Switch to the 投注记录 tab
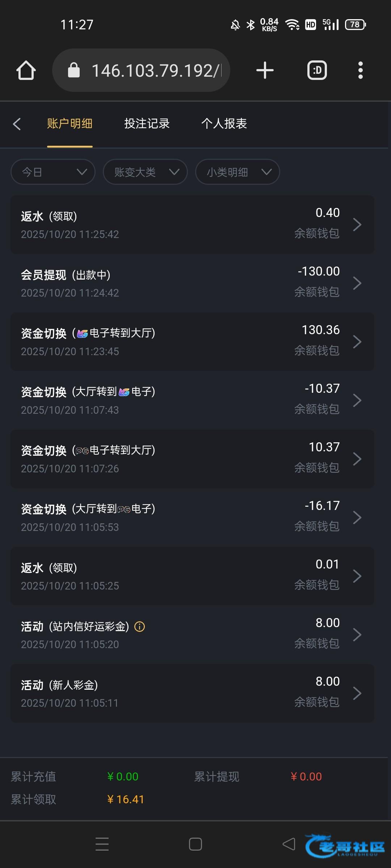The height and width of the screenshot is (868, 391). tap(147, 124)
